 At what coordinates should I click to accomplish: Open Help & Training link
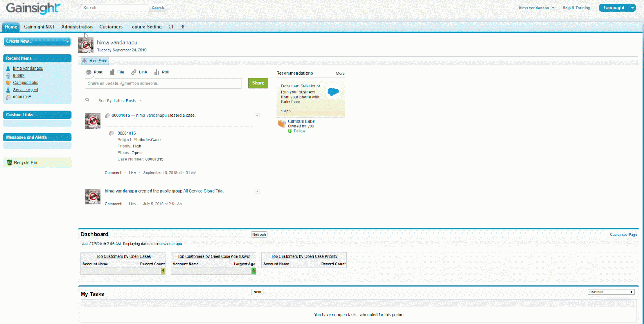click(x=576, y=8)
